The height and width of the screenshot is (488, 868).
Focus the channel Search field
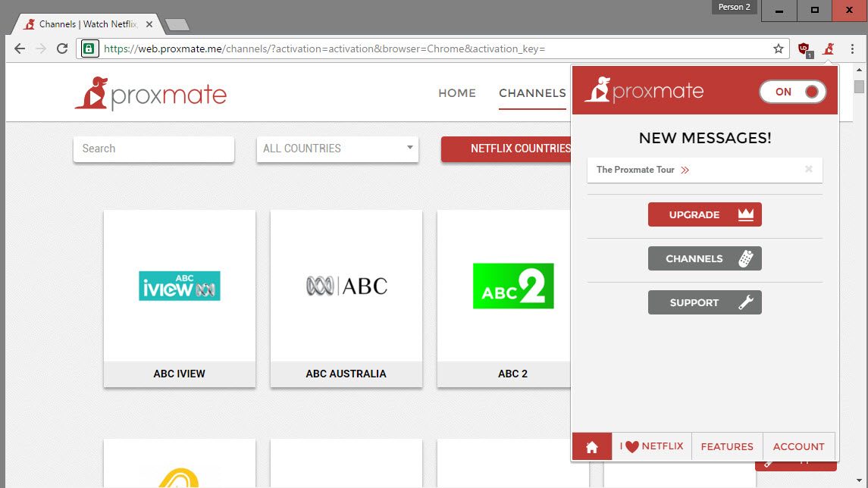pyautogui.click(x=153, y=149)
